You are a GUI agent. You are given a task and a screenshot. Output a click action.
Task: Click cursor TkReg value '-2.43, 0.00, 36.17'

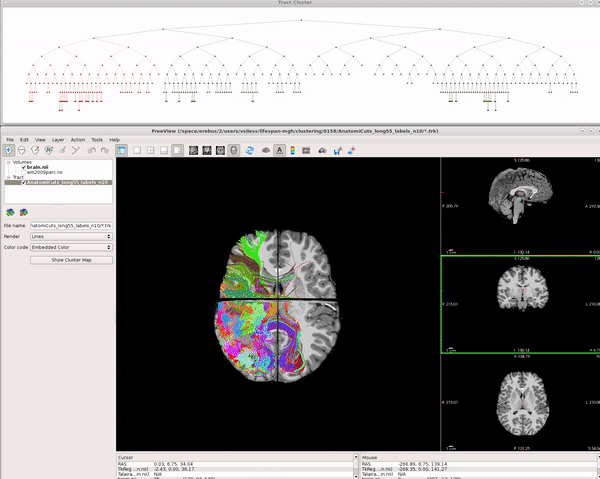tap(174, 469)
